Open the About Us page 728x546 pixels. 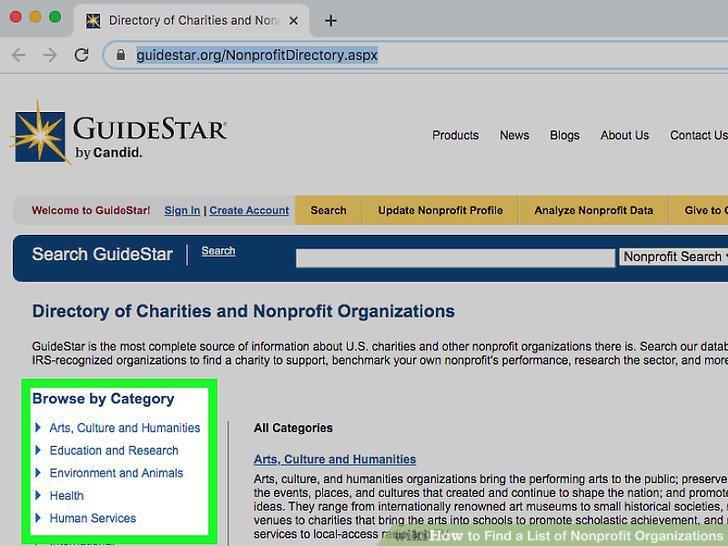point(624,135)
